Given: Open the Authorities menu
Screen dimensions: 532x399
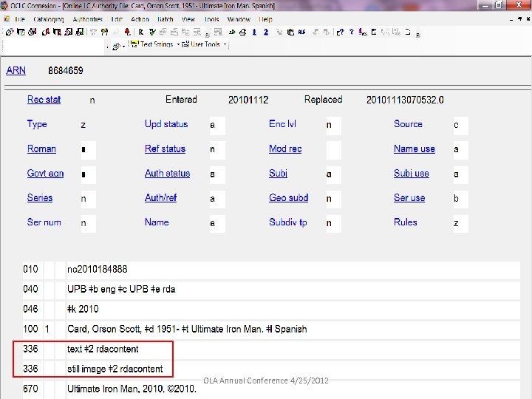Looking at the screenshot, I should 87,19.
